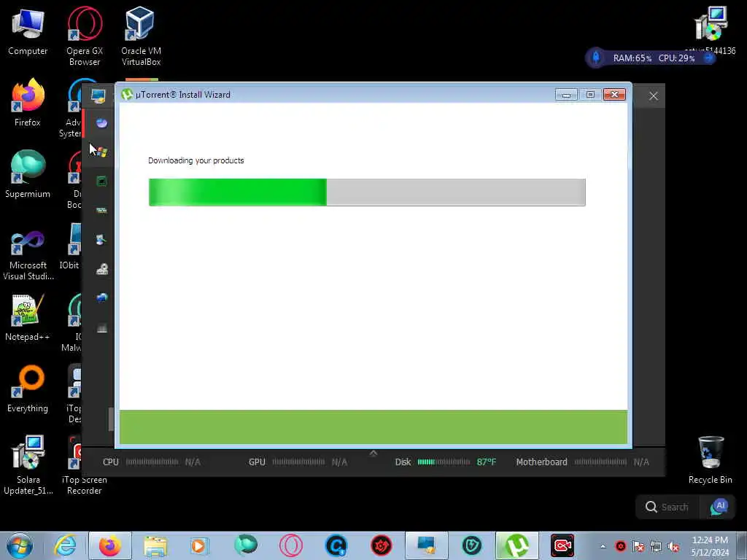This screenshot has height=560, width=747.
Task: Select the green chip sidebar icon
Action: tap(101, 182)
